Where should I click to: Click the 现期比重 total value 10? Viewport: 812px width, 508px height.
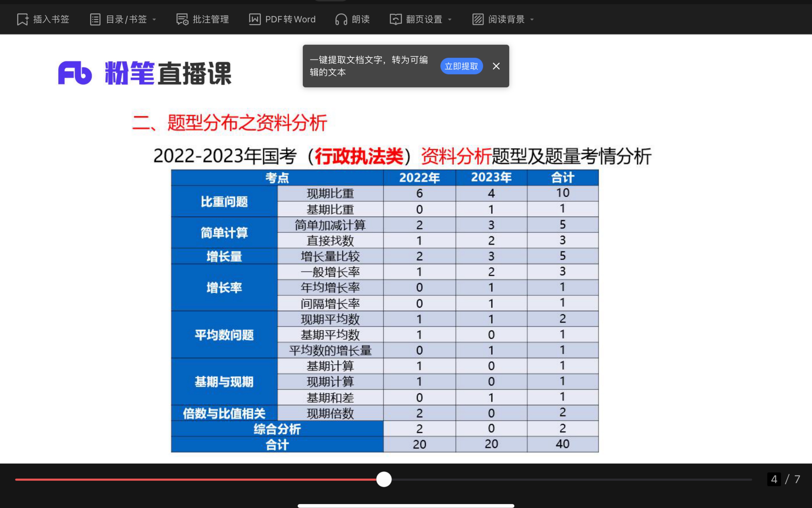563,193
